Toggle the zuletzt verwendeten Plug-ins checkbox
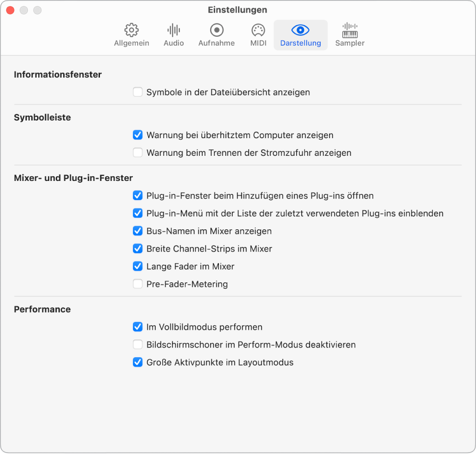The image size is (476, 454). click(138, 214)
